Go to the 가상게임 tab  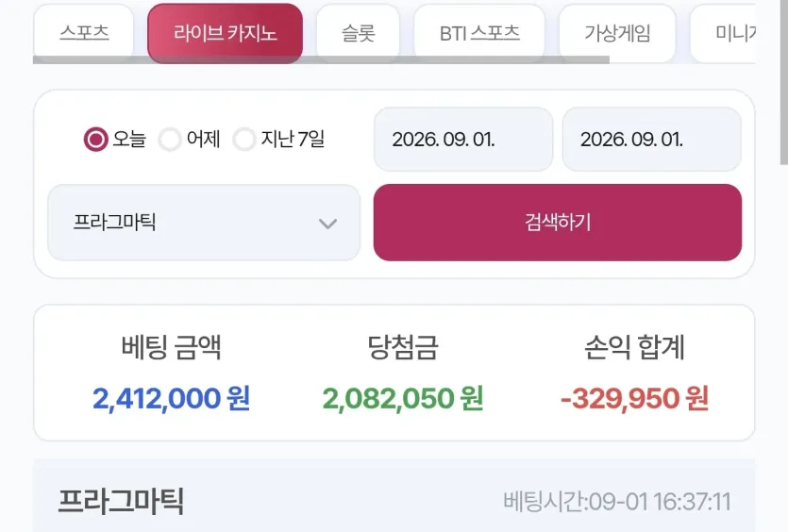617,33
